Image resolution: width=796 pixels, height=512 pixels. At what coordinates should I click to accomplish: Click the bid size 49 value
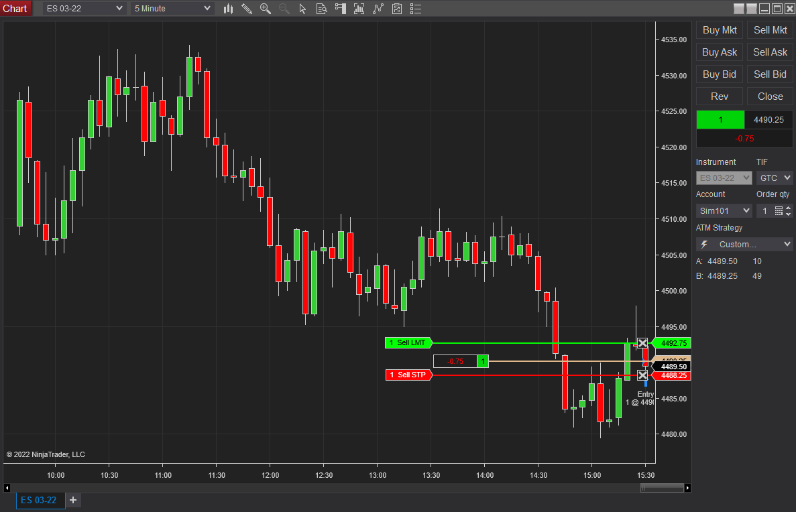point(757,277)
